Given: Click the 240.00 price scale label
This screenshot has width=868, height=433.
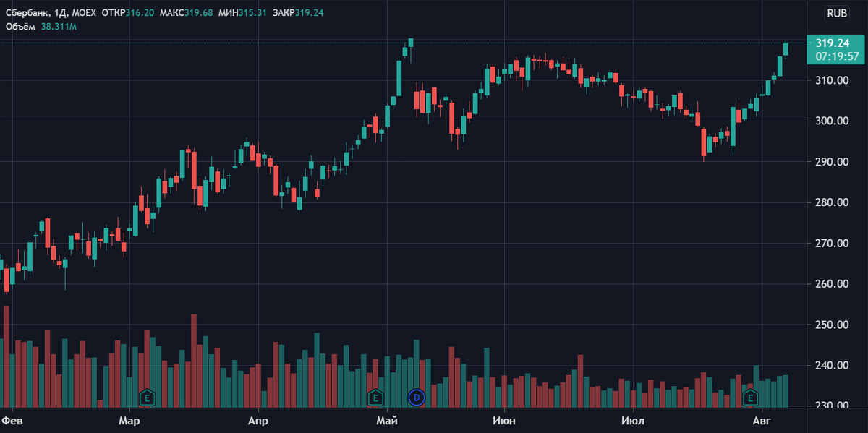Looking at the screenshot, I should tap(833, 366).
